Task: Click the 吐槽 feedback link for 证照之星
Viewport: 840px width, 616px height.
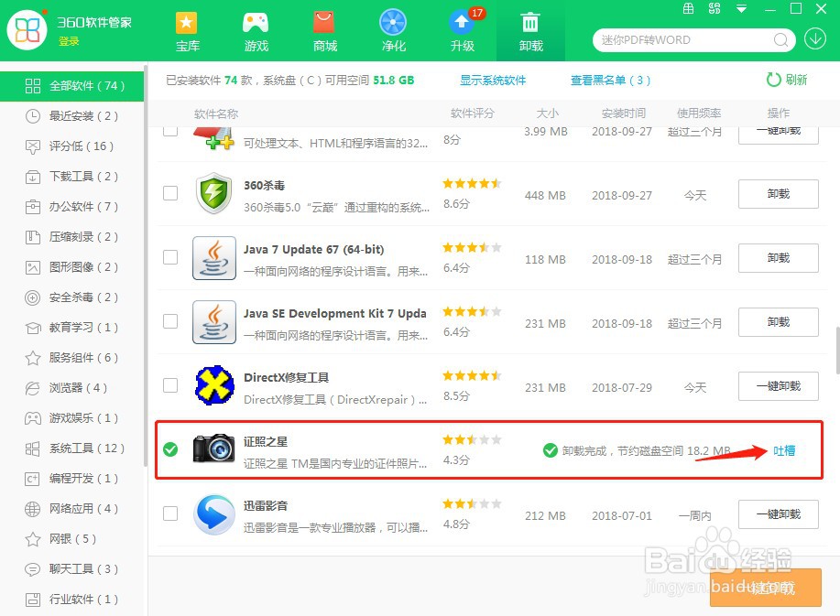Action: (784, 451)
